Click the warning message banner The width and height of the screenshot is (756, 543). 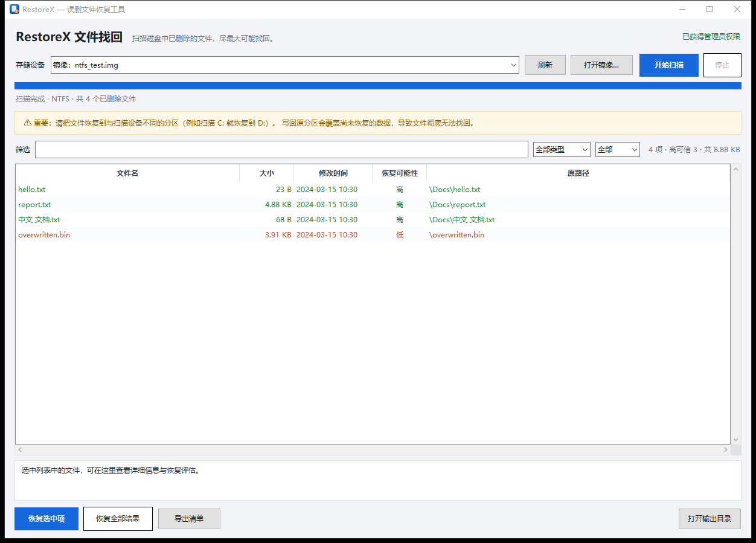point(378,123)
